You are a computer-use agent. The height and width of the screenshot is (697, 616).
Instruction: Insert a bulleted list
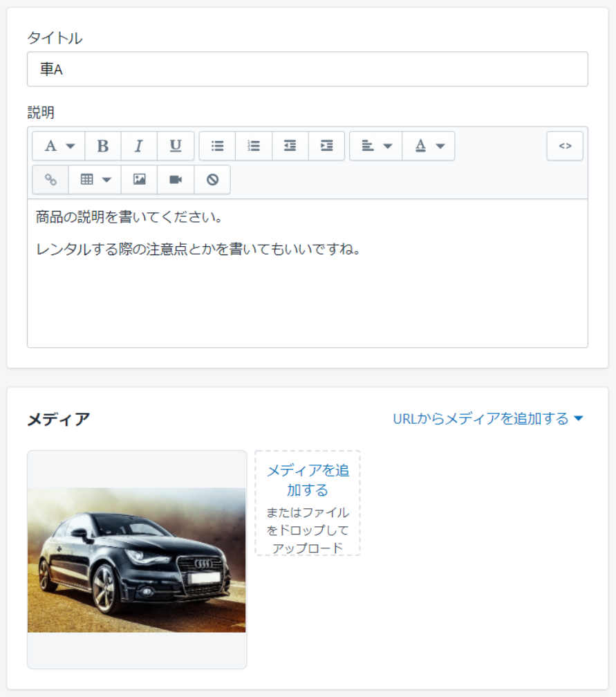click(217, 146)
